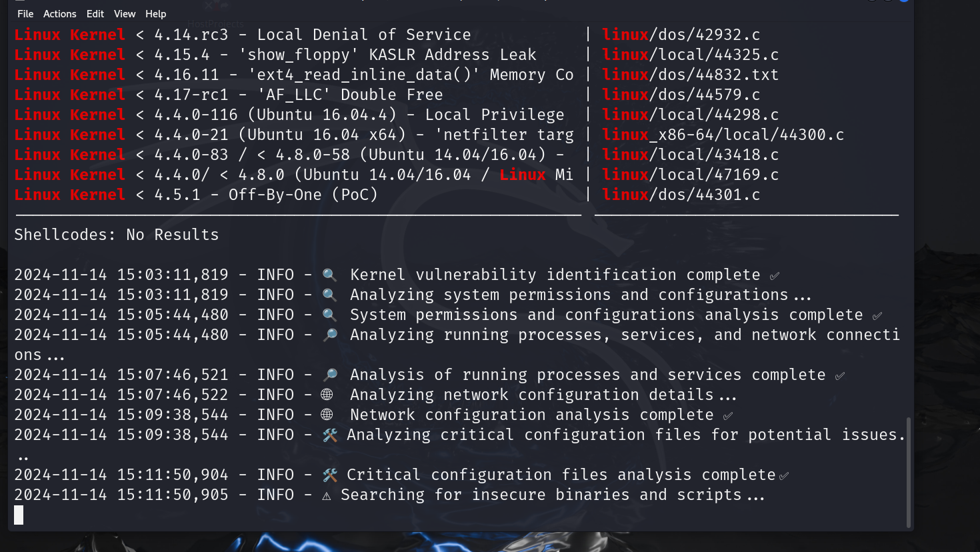980x552 pixels.
Task: Click the terminal cursor block at prompt
Action: [x=19, y=515]
